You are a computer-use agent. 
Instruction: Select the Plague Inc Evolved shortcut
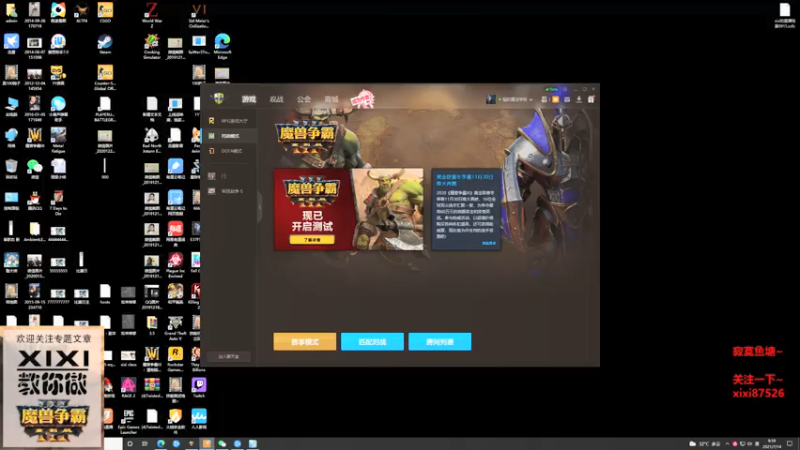(176, 265)
